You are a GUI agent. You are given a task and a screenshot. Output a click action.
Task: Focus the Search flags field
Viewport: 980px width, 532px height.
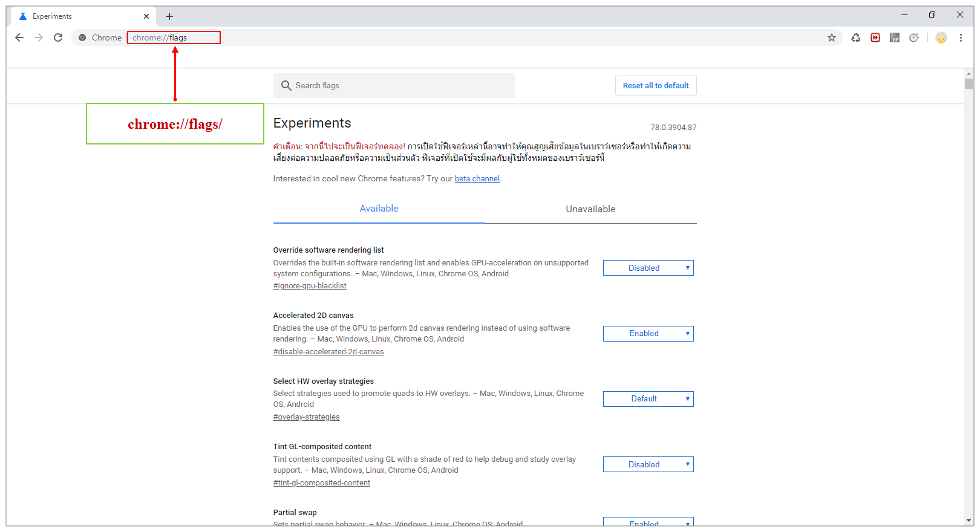tap(394, 86)
